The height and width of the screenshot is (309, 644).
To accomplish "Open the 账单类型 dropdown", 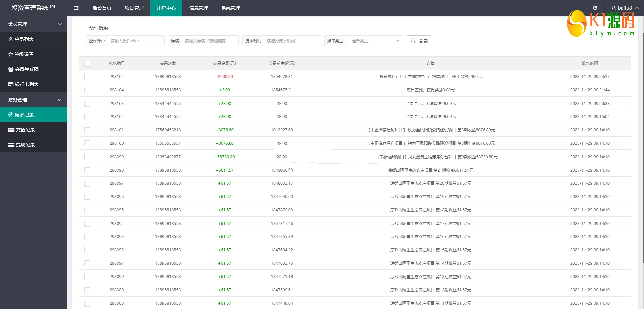I will [x=374, y=41].
